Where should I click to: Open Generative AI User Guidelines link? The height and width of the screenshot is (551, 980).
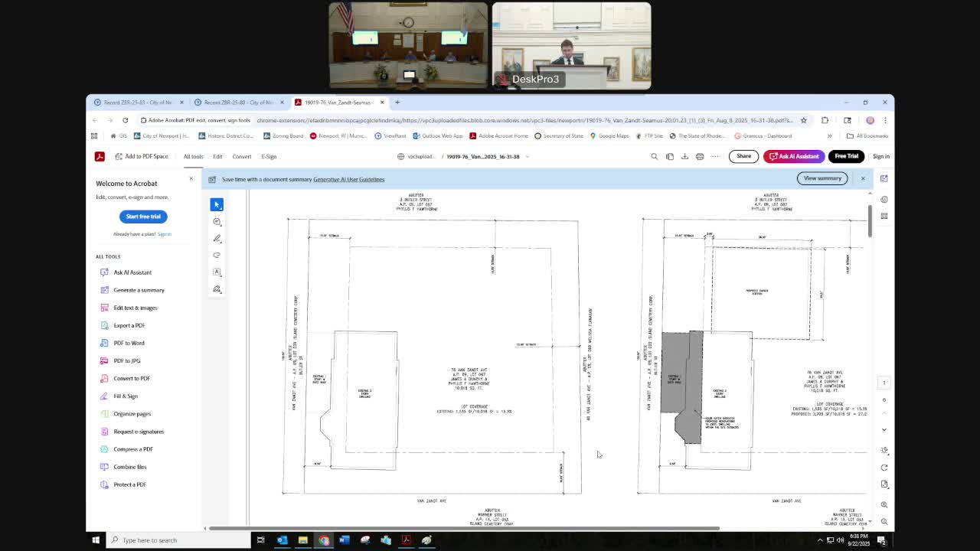click(x=348, y=179)
